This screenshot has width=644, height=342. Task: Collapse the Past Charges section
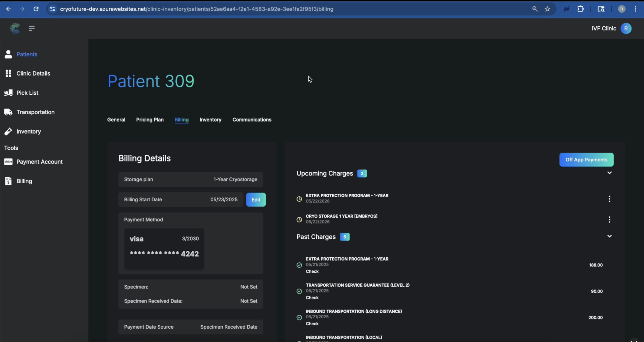point(609,236)
